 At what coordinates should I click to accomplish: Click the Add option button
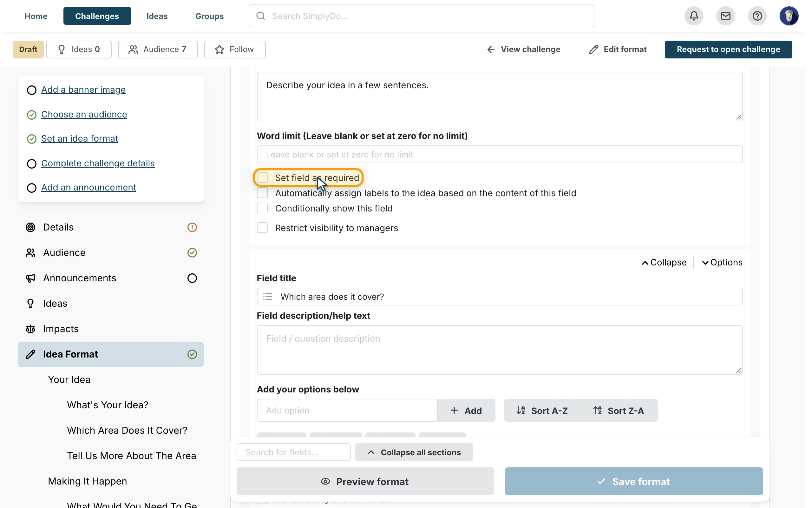pyautogui.click(x=466, y=410)
